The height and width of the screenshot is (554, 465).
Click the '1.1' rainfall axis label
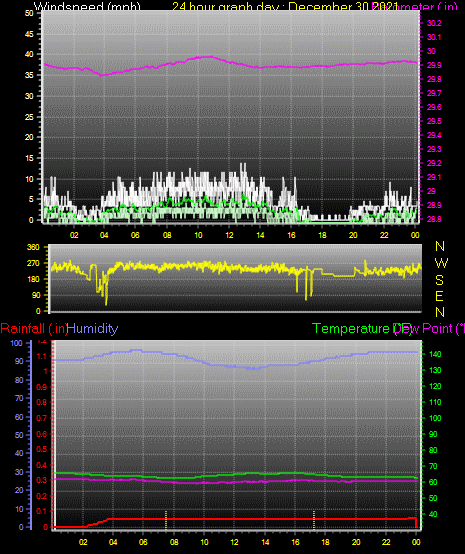click(42, 356)
